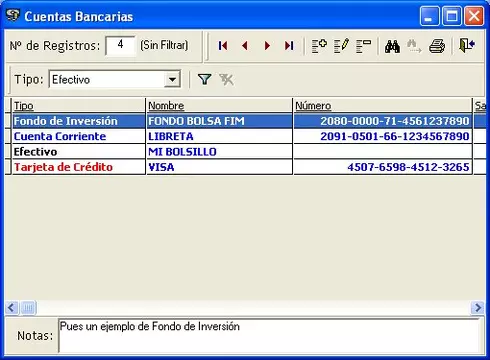This screenshot has height=360, width=490.
Task: Click number 2080-0000-71-4561237890
Action: click(395, 121)
